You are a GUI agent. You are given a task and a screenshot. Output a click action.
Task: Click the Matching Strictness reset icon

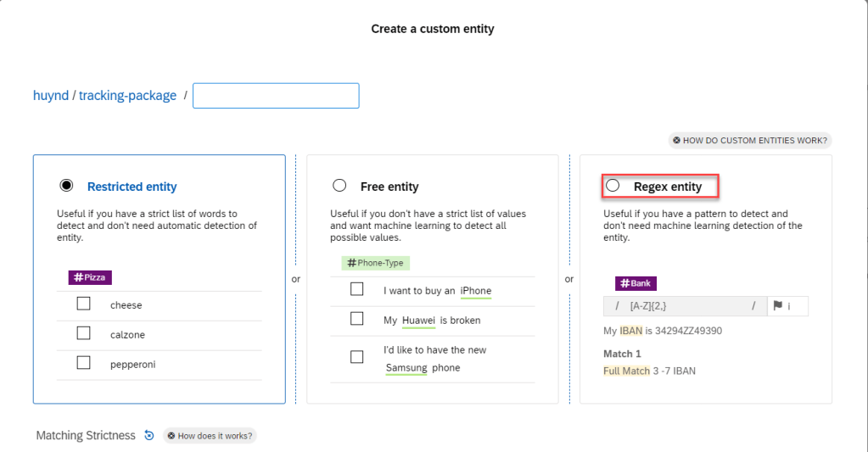pos(149,436)
